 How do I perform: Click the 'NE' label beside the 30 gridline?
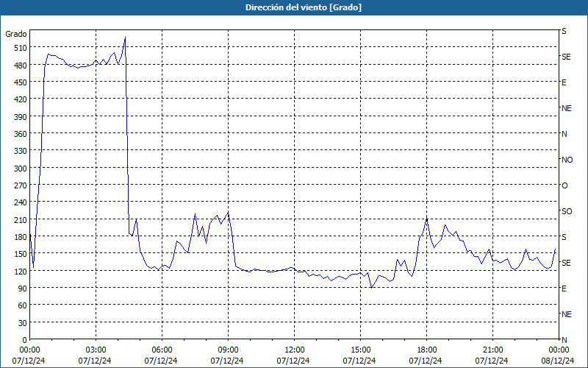567,314
